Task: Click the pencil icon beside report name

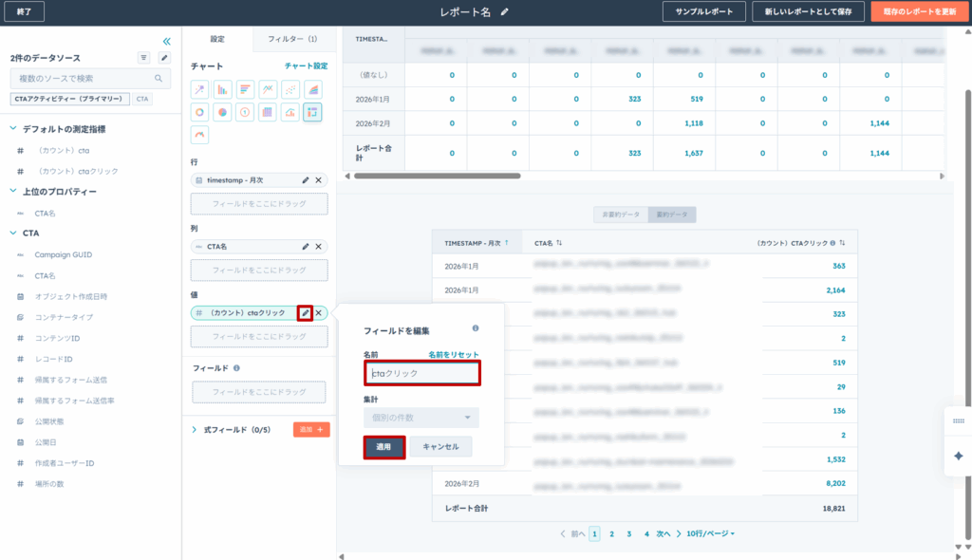Action: click(x=505, y=11)
